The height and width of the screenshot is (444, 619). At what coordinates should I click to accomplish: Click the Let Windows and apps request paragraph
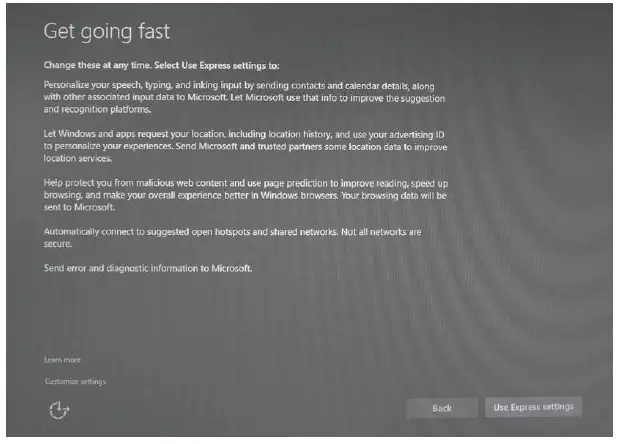245,146
